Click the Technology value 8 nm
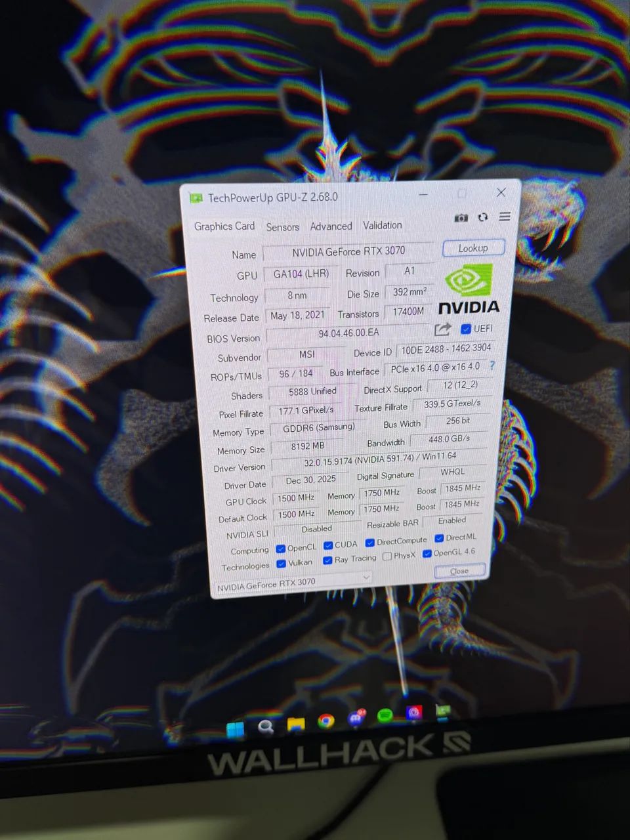Screen dimensions: 630x840 click(297, 295)
